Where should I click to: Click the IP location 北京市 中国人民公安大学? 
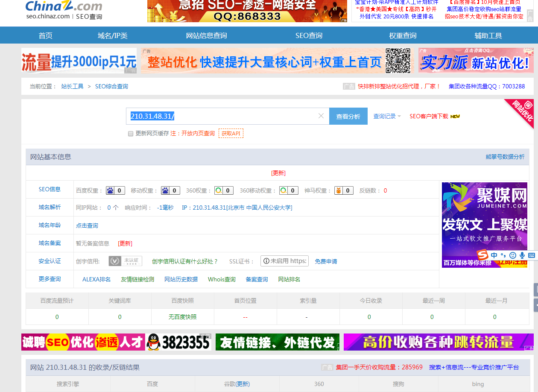(x=259, y=208)
